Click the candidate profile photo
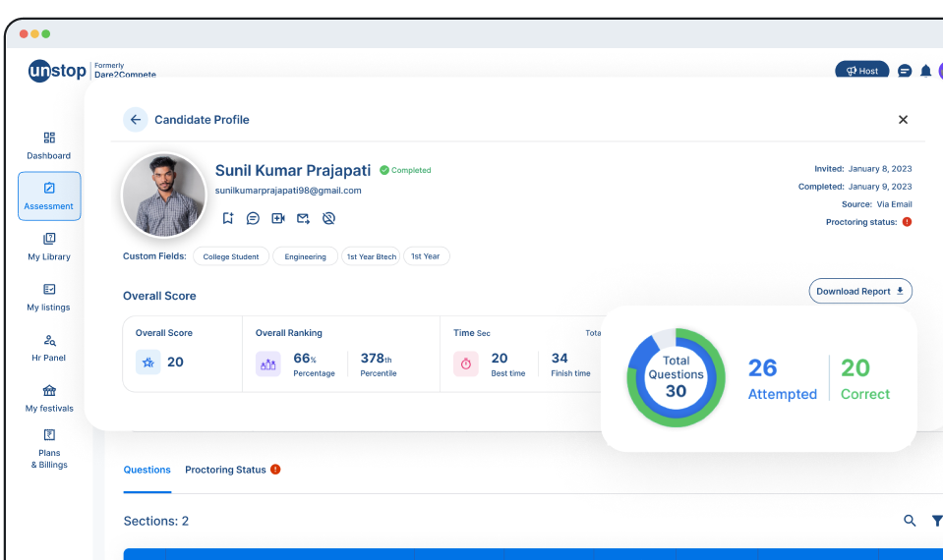Viewport: 943px width, 560px height. click(x=163, y=196)
